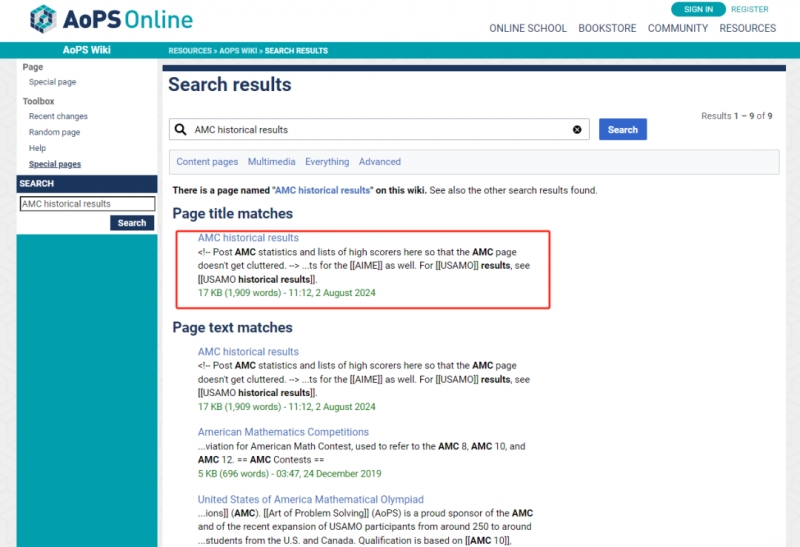Open American Mathematics Competitions result
The height and width of the screenshot is (547, 800).
click(x=283, y=432)
